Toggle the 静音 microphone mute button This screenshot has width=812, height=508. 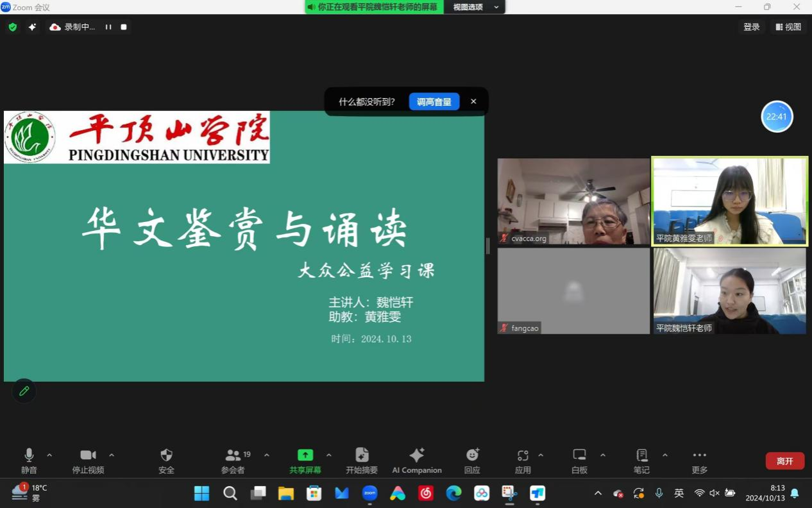point(29,455)
